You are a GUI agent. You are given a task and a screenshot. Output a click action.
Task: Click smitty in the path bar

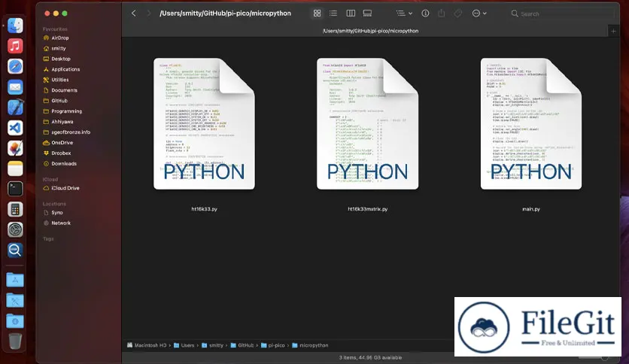[212, 345]
